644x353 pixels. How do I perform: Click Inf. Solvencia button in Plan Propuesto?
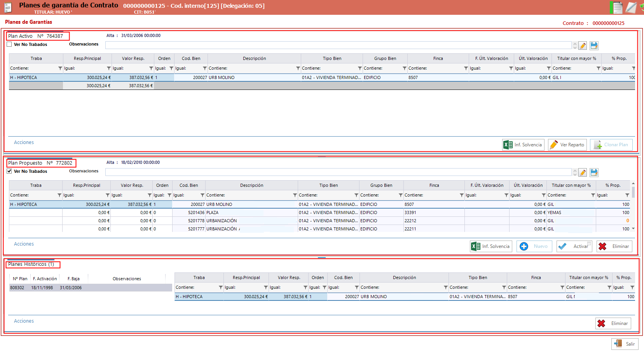pyautogui.click(x=491, y=246)
